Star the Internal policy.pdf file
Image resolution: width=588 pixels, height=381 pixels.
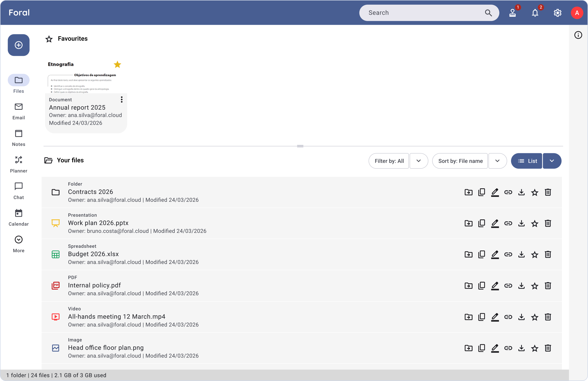(535, 286)
